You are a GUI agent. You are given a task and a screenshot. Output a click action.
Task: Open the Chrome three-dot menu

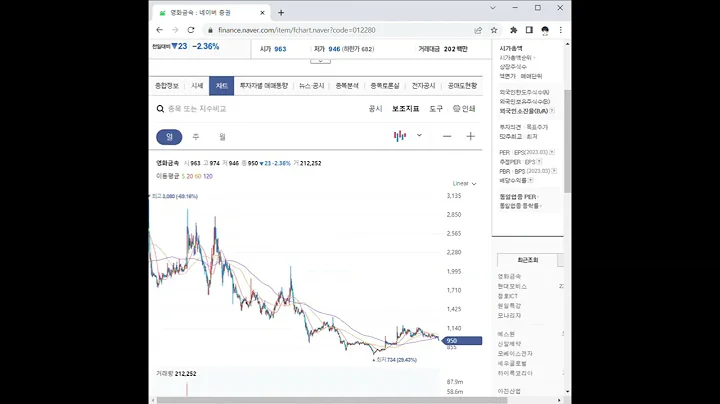click(x=561, y=30)
